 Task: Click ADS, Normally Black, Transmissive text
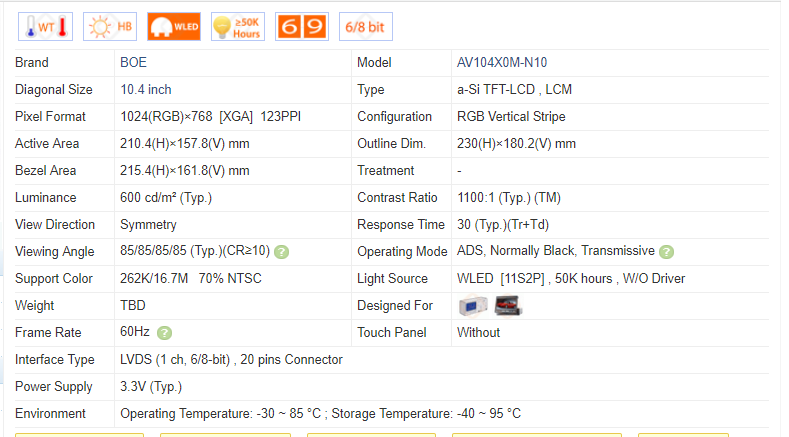pyautogui.click(x=556, y=251)
